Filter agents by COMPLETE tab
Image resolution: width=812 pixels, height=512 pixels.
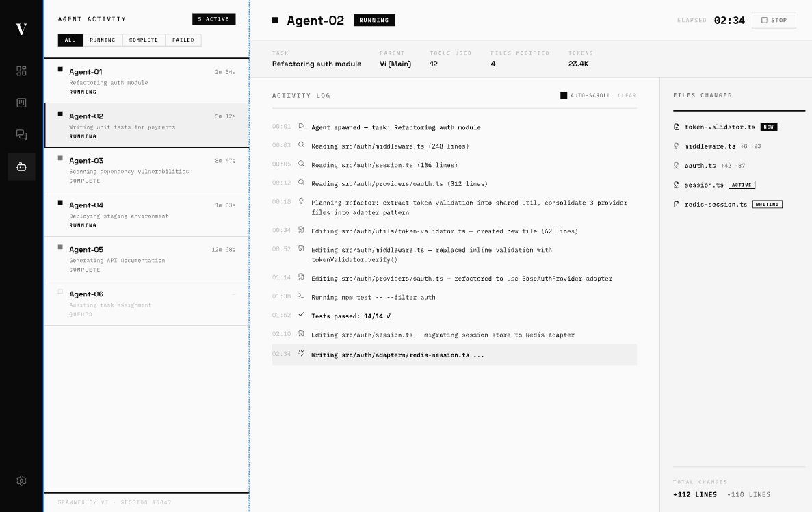[x=144, y=40]
